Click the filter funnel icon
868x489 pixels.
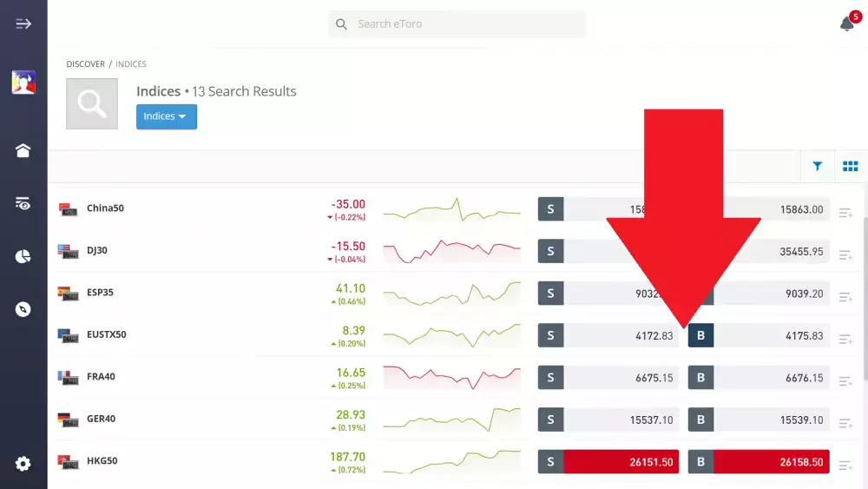pyautogui.click(x=817, y=166)
